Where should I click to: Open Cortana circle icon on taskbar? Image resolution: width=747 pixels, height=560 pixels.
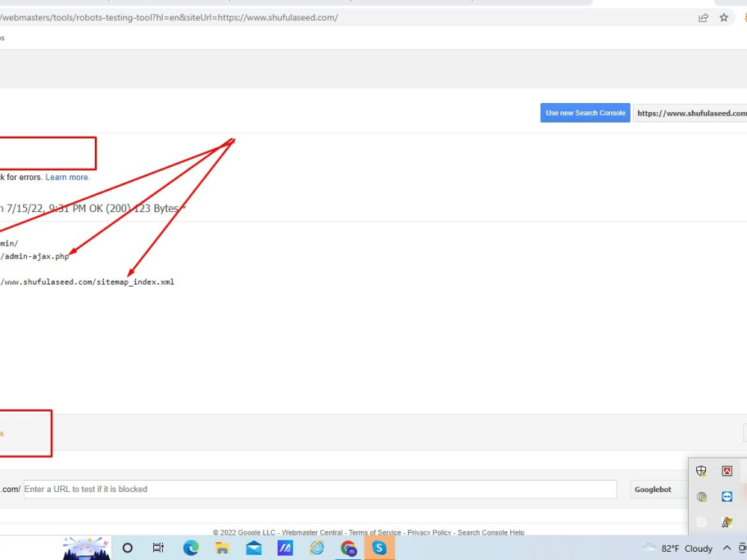[127, 548]
